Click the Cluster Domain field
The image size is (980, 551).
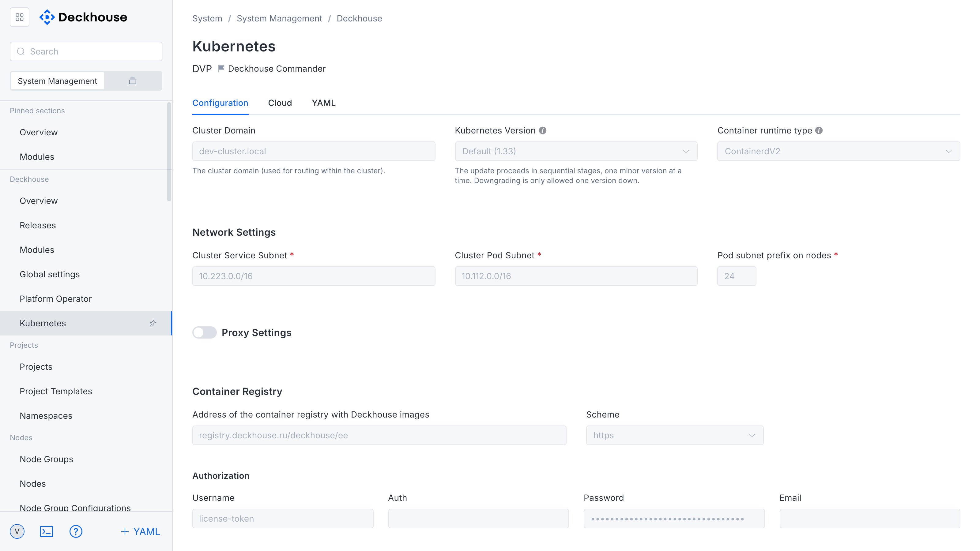(x=314, y=151)
